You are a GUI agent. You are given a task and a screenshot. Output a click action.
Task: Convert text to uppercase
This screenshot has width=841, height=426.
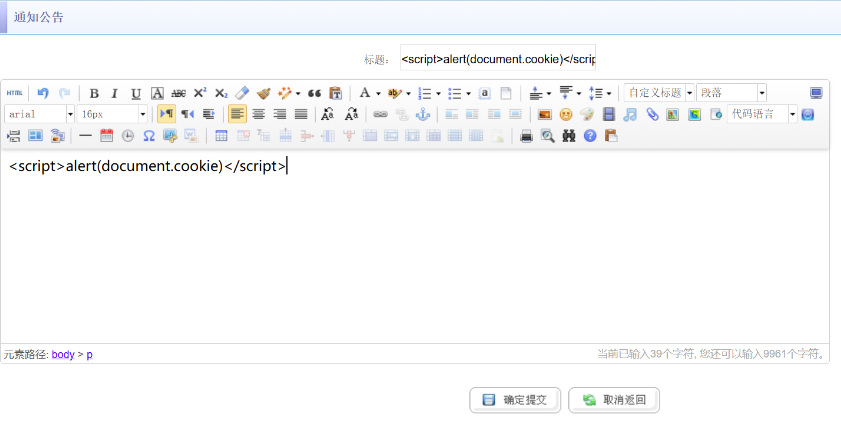pyautogui.click(x=328, y=114)
